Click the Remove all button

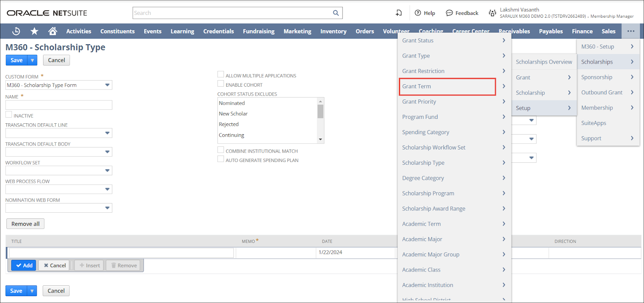coord(25,224)
